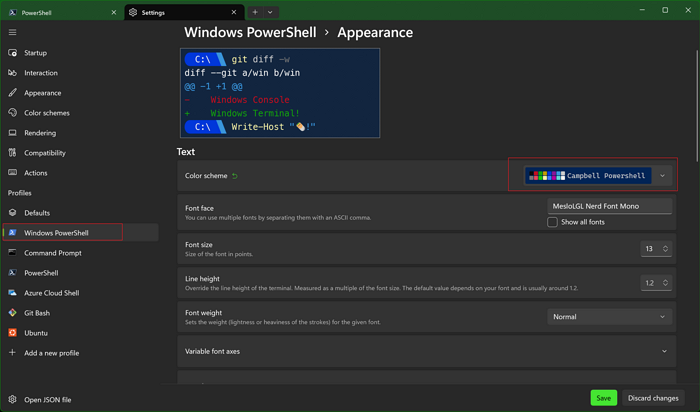The height and width of the screenshot is (412, 700).
Task: Click the Interaction settings icon
Action: (x=12, y=73)
